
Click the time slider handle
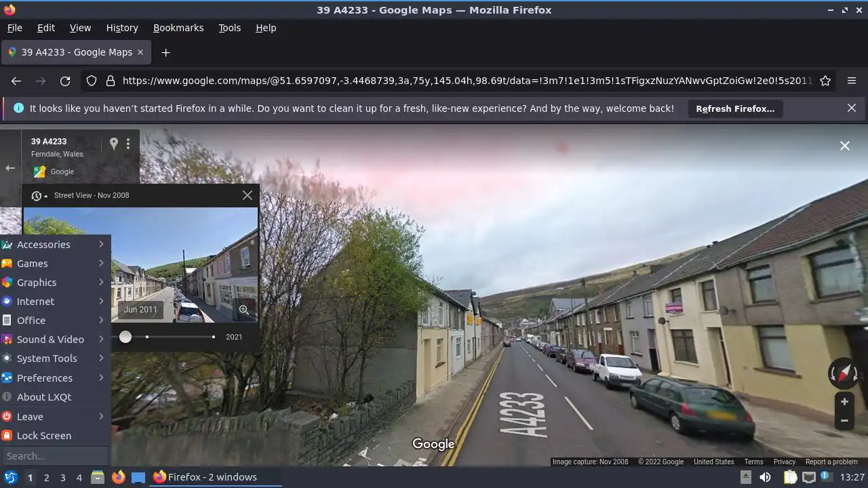pos(125,337)
